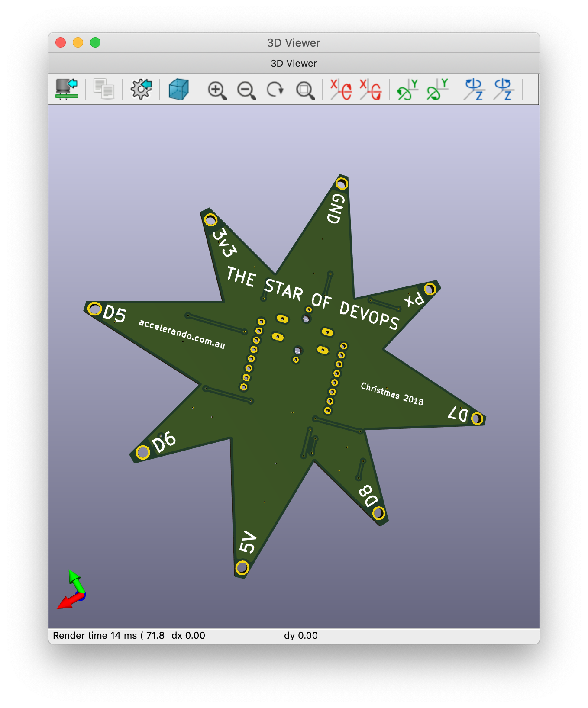
Task: Click 'accelerando.com.au' silkscreen text
Action: (182, 334)
